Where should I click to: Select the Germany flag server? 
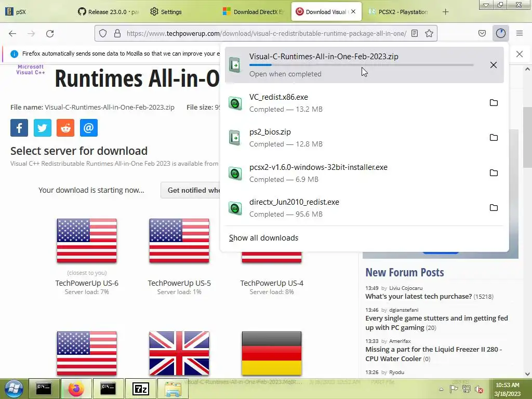(x=272, y=353)
